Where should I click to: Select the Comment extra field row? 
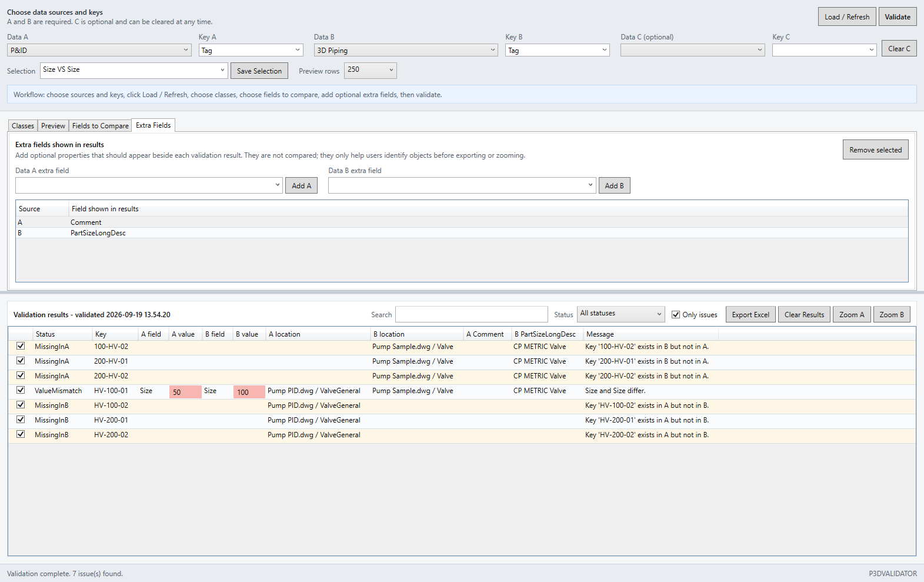coord(462,222)
